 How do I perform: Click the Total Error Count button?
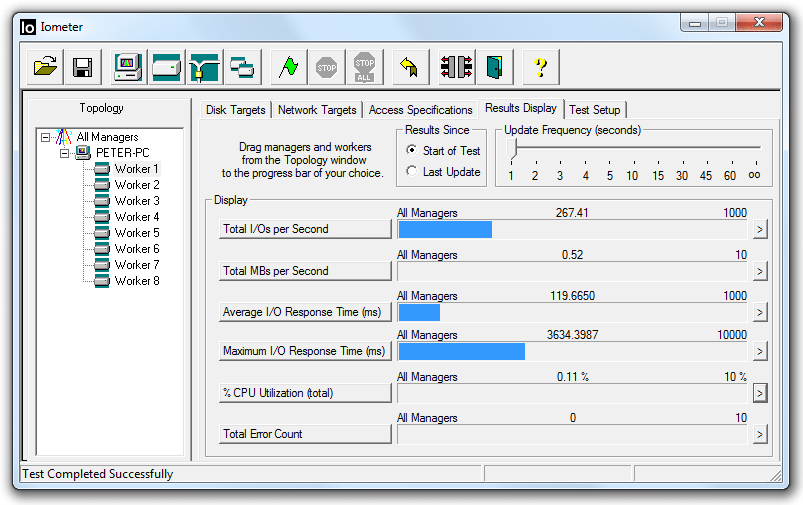click(305, 434)
